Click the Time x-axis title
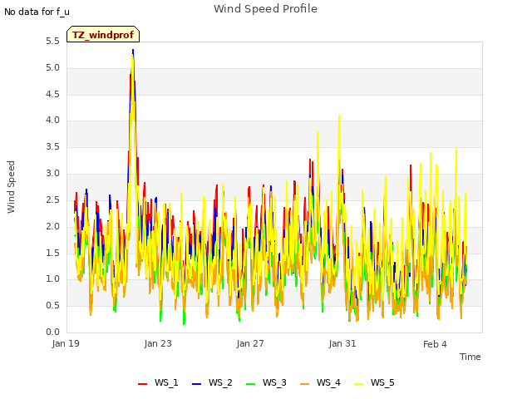The height and width of the screenshot is (399, 532). coord(470,357)
